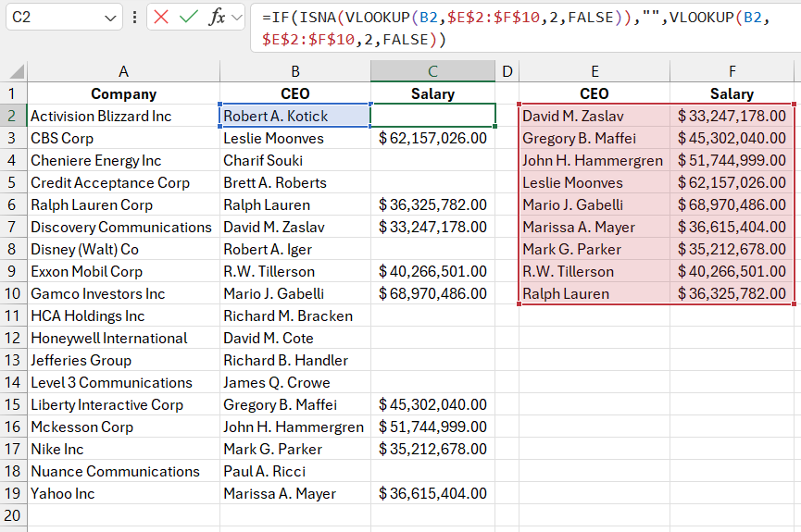Select the Jefferies Group cell

[123, 360]
